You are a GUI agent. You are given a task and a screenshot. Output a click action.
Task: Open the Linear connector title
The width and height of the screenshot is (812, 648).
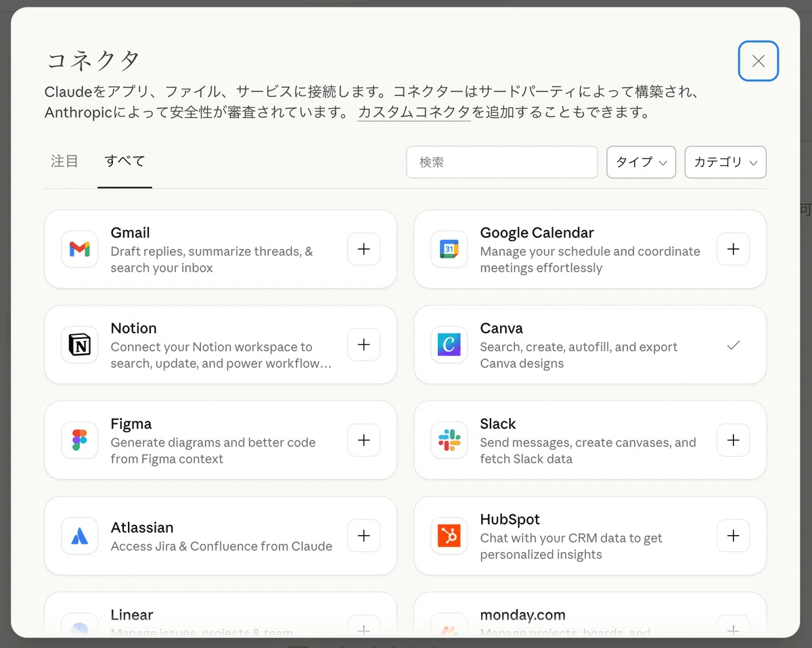click(x=132, y=615)
